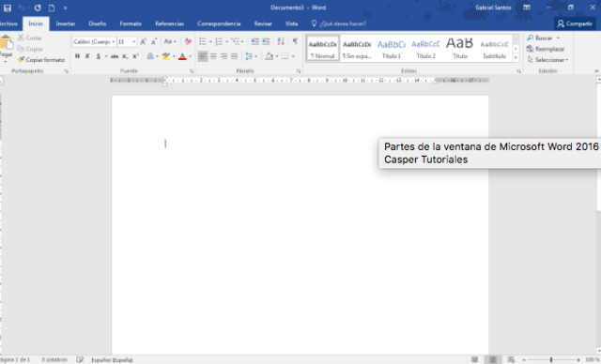Open the Aa change case dropdown

(170, 41)
